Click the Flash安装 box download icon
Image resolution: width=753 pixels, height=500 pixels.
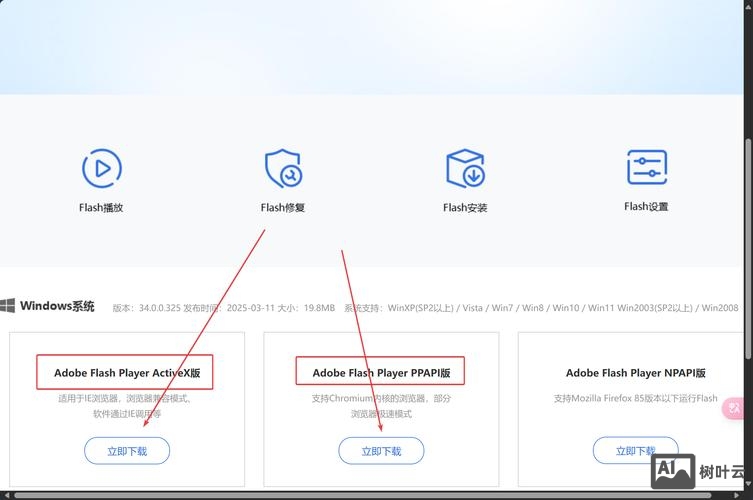coord(465,168)
